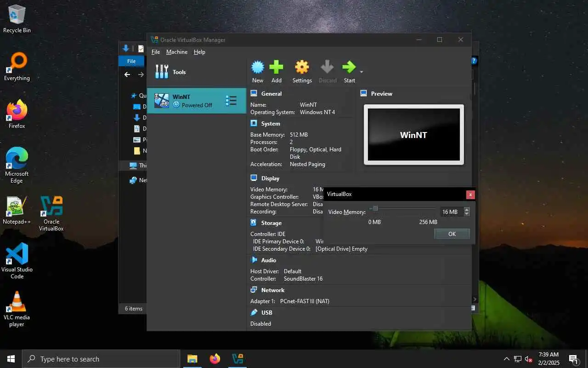Open Oracle VirtualBox desktop shortcut
This screenshot has width=588, height=368.
pyautogui.click(x=51, y=213)
